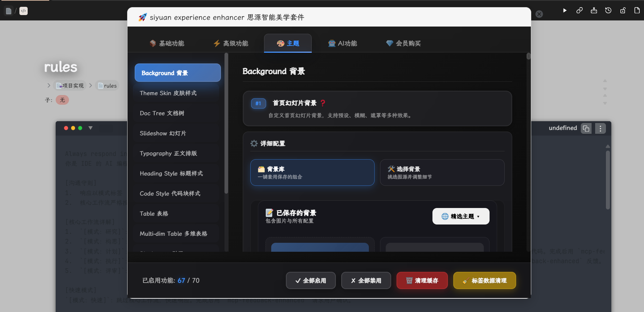Go to the AI功能 tab
The image size is (644, 312).
[343, 43]
